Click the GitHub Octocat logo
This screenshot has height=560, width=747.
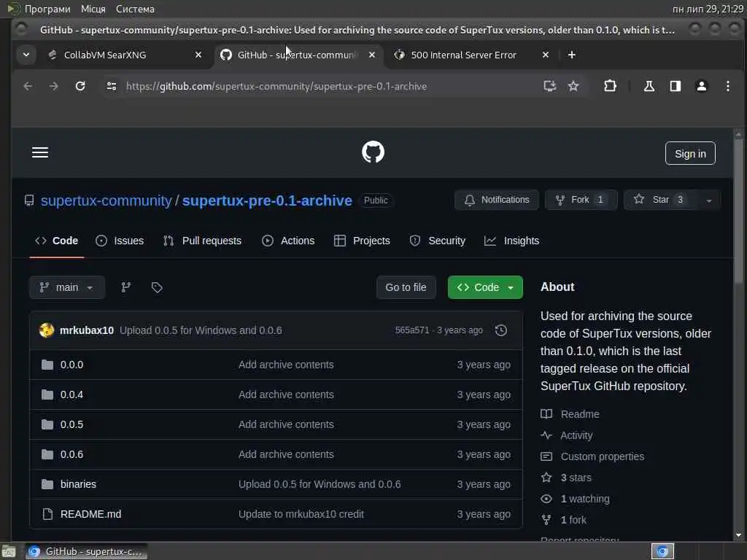click(373, 152)
